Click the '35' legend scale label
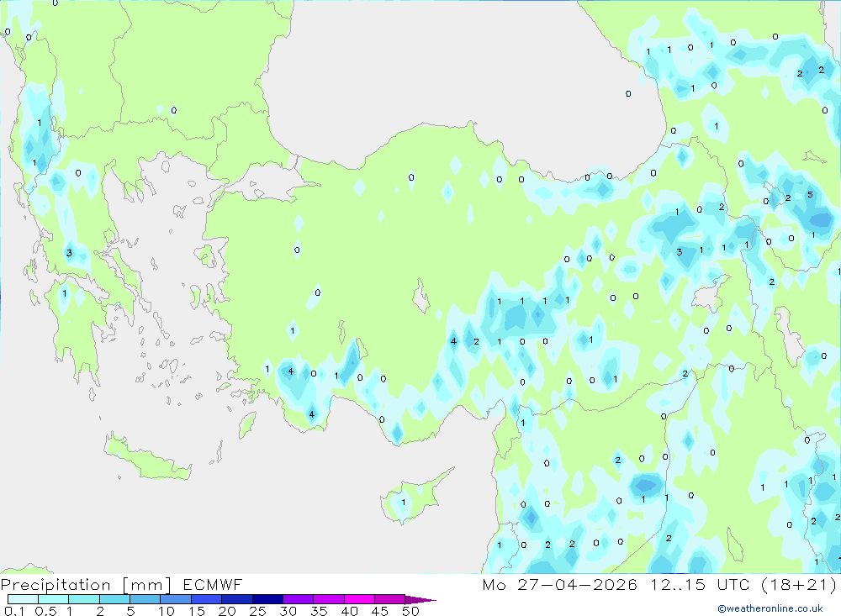The height and width of the screenshot is (616, 841). (319, 611)
